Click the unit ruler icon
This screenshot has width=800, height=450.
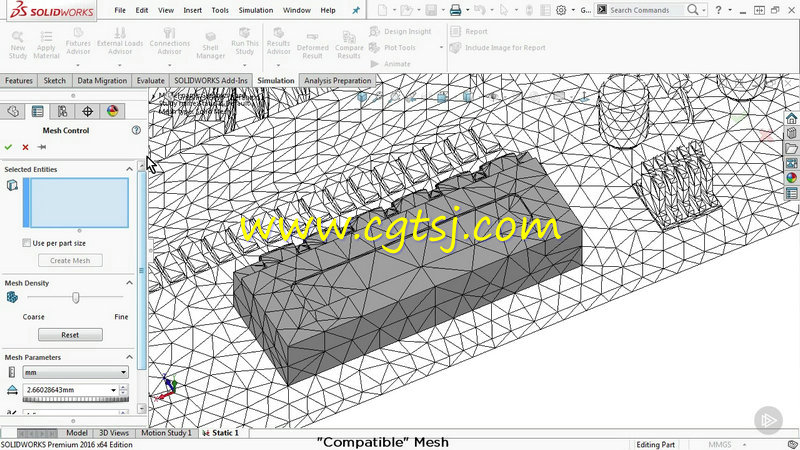click(12, 372)
